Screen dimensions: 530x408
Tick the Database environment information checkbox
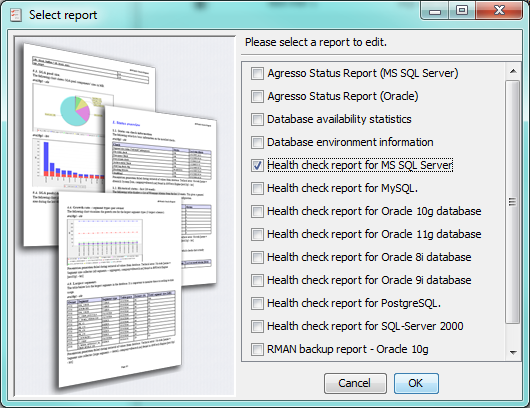tap(257, 142)
